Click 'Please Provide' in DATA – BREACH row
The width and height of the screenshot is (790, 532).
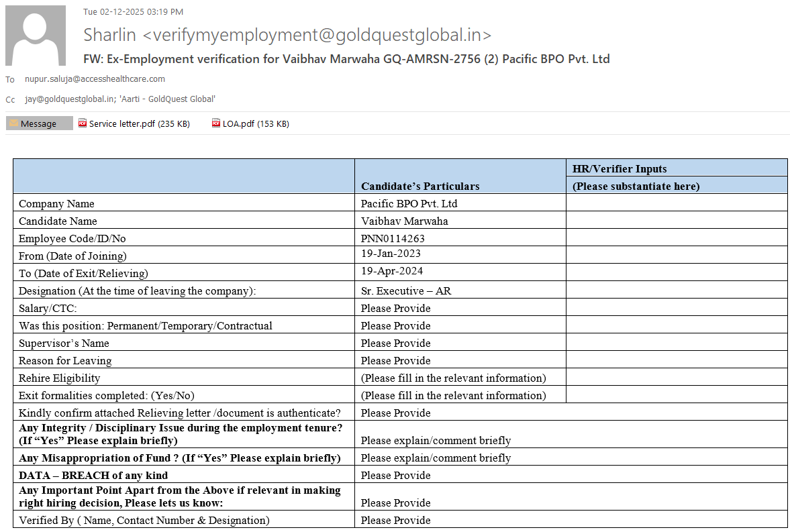pos(395,475)
